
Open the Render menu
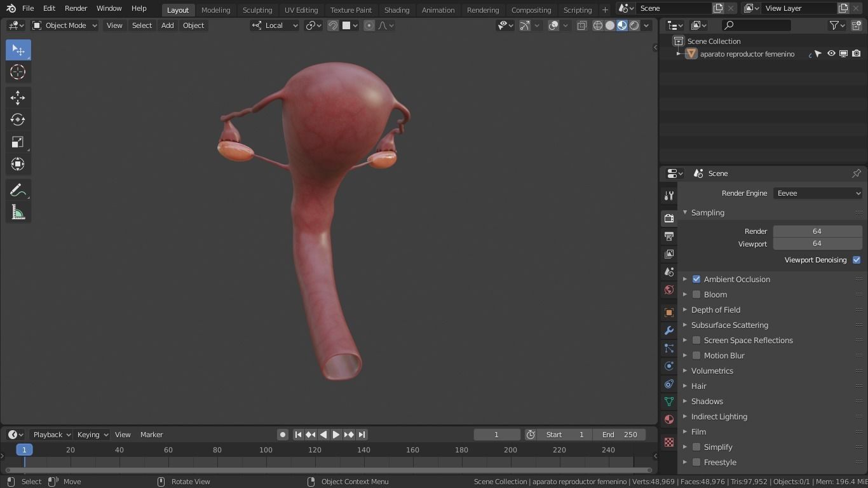pos(76,8)
